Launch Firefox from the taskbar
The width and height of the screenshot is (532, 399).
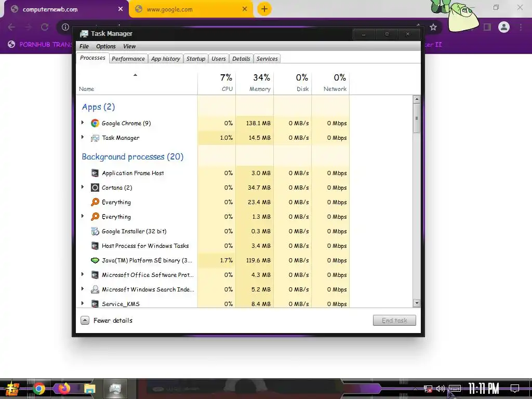tap(64, 388)
